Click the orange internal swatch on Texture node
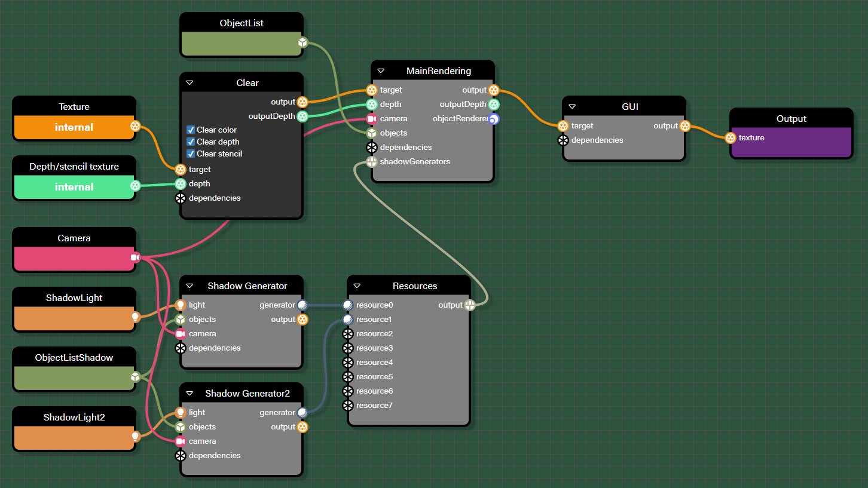The image size is (868, 488). (x=74, y=127)
